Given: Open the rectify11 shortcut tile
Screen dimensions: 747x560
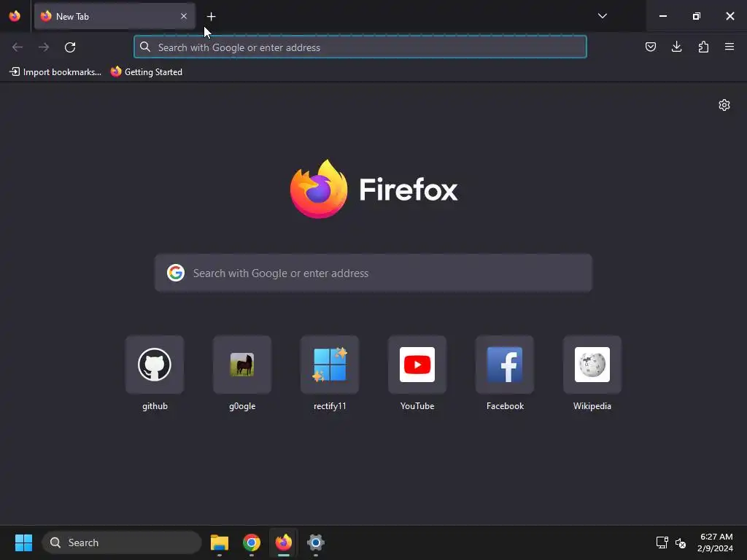Looking at the screenshot, I should point(330,365).
